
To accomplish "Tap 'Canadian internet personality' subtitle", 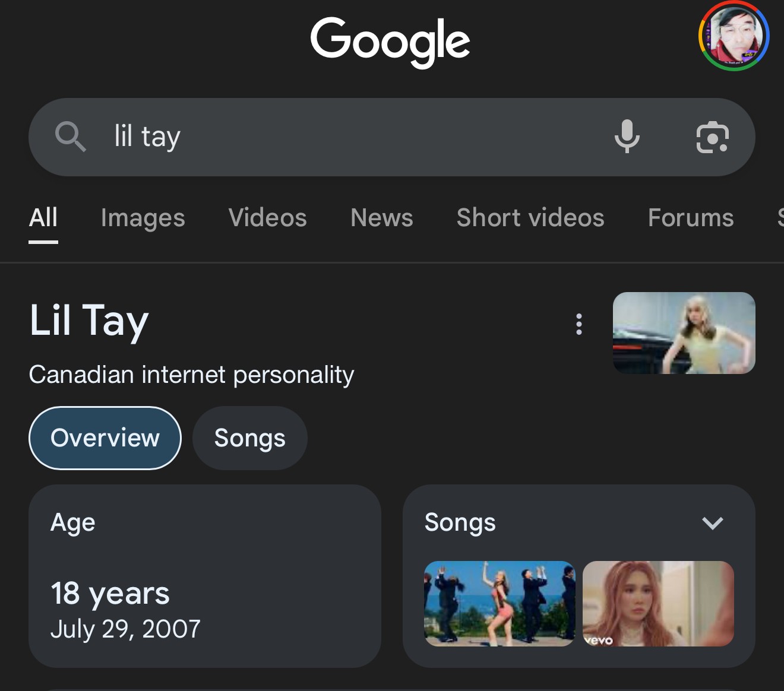I will [x=191, y=375].
